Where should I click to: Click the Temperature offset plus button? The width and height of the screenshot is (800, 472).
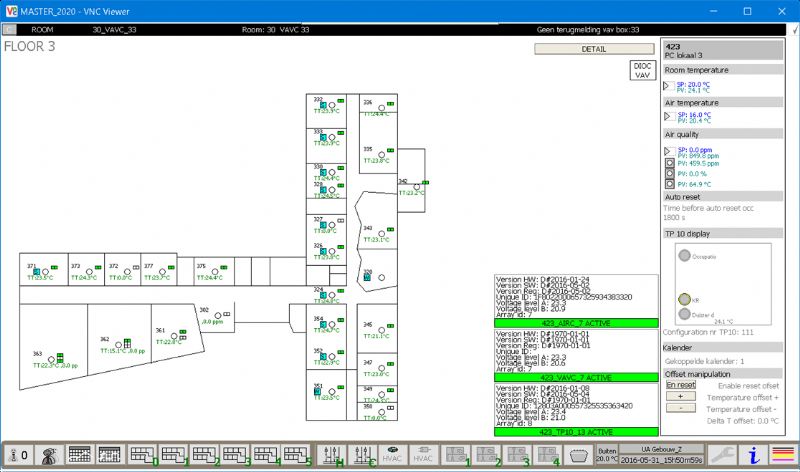[x=679, y=396]
